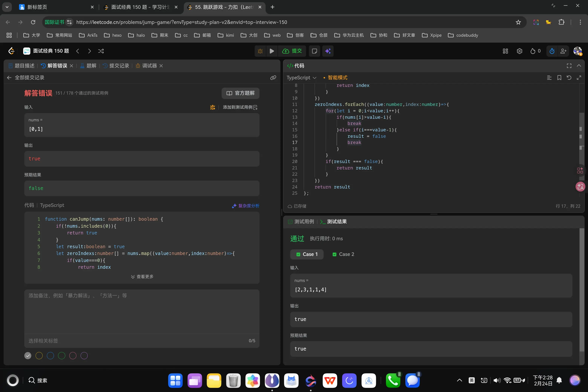
Task: Select Case 2 test result
Action: [x=343, y=254]
